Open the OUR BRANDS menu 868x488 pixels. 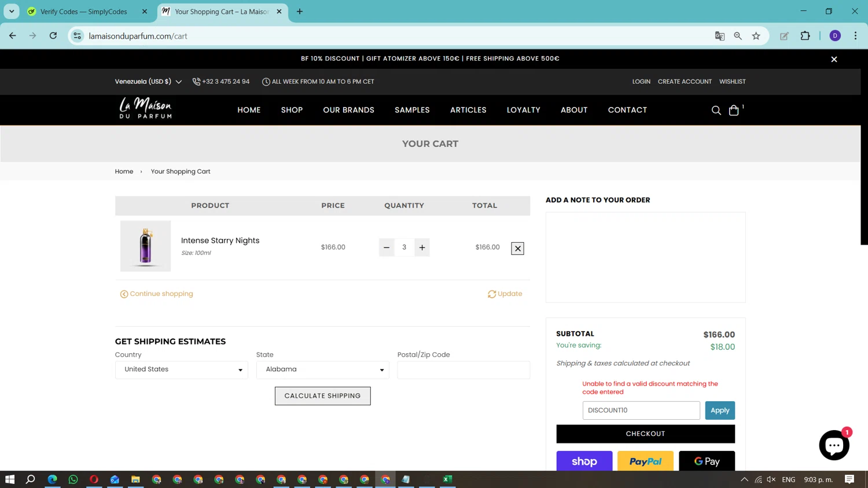349,110
